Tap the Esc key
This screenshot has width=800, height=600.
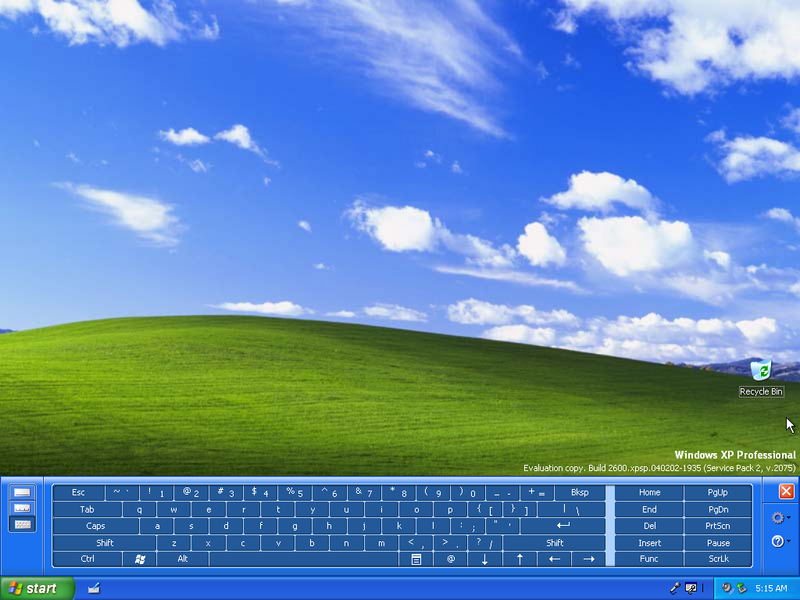point(79,493)
